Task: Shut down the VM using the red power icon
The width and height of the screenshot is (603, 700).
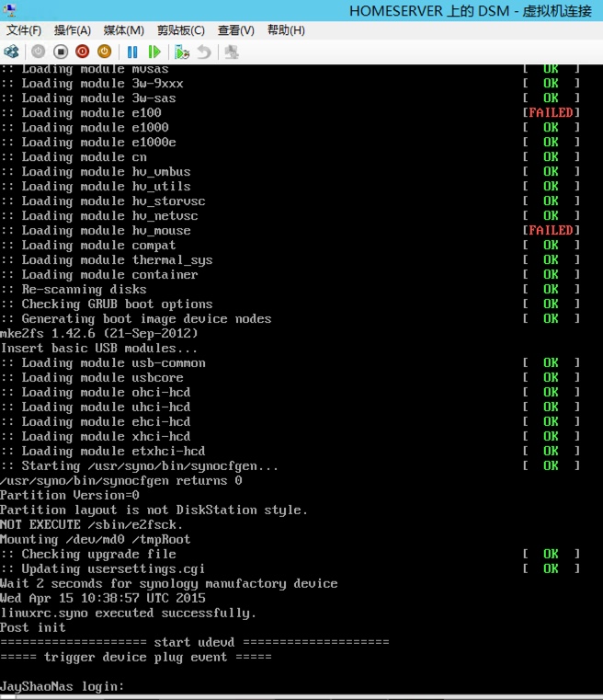Action: click(83, 52)
